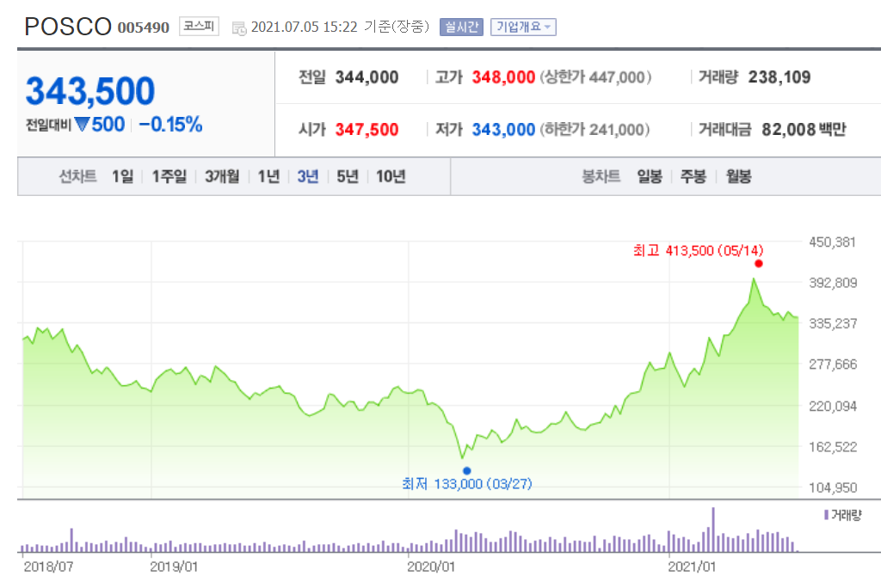Viewport: 881px width, 588px height.
Task: Select the 5년 line chart tab
Action: click(348, 176)
